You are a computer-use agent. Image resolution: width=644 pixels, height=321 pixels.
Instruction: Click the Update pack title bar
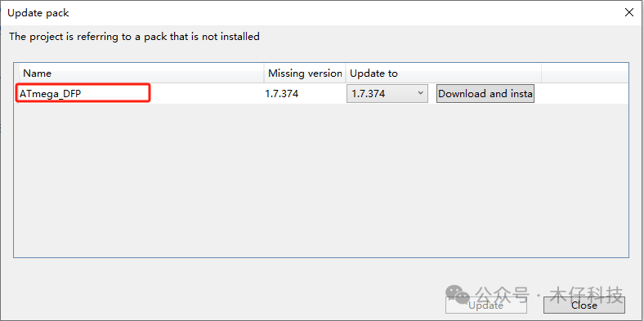(312, 13)
